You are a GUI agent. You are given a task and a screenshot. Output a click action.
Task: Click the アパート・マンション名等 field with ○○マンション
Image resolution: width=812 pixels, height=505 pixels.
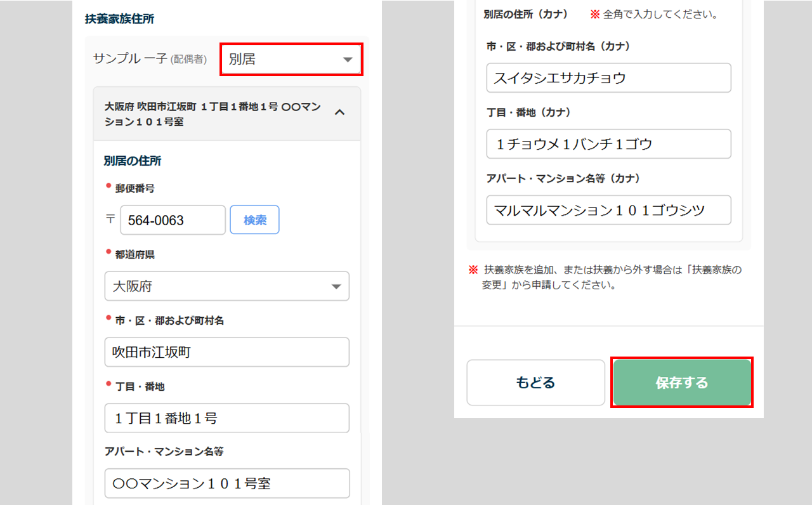point(226,483)
